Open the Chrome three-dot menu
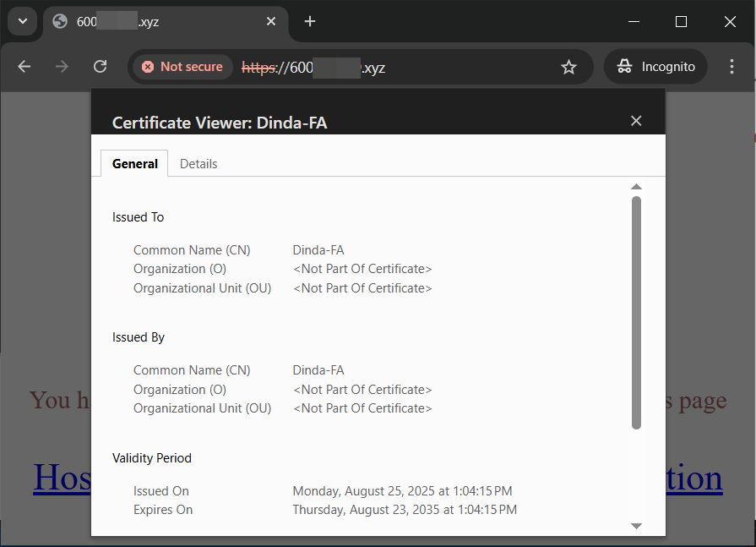 (732, 67)
